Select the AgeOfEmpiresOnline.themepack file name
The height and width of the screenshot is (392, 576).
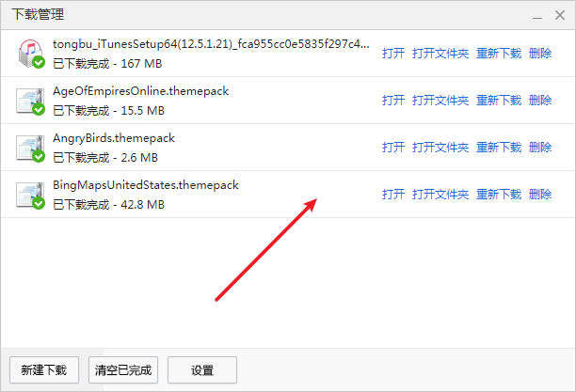(x=140, y=91)
